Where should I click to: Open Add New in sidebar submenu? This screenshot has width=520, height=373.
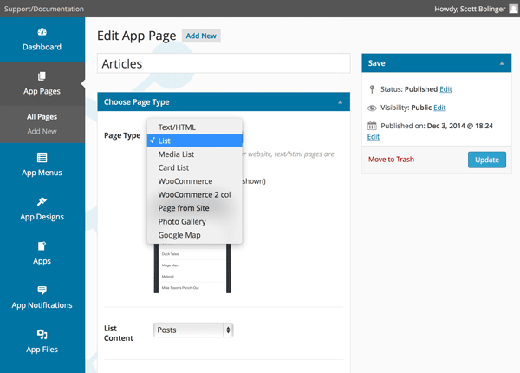42,131
